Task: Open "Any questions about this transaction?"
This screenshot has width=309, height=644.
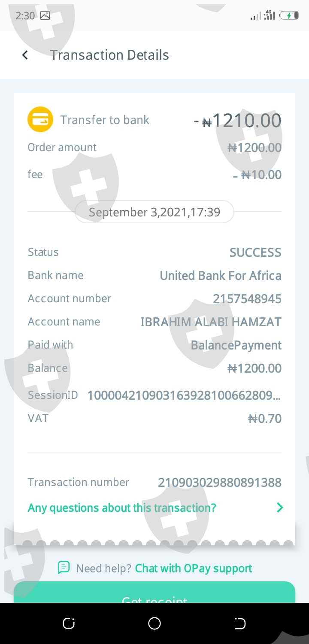Action: (122, 508)
